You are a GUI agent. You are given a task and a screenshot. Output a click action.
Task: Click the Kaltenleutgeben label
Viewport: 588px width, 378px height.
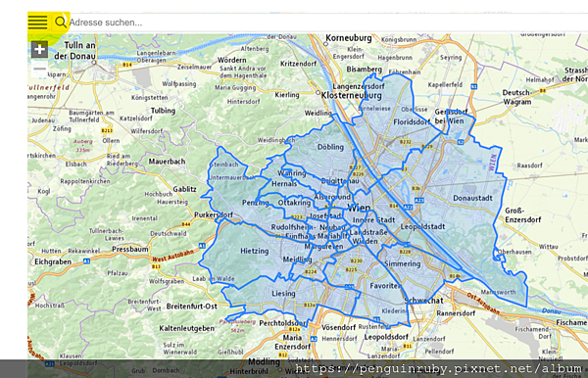point(187,329)
